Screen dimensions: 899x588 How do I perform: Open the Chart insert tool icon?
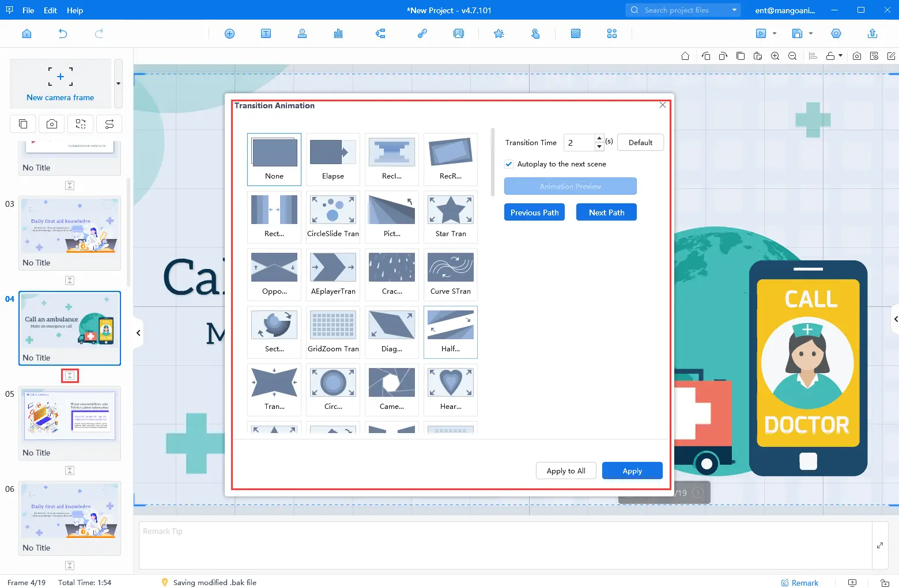pyautogui.click(x=338, y=33)
